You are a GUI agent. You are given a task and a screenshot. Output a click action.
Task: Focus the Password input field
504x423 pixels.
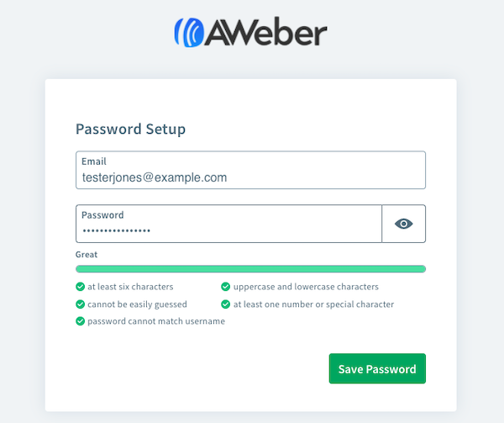tap(228, 230)
